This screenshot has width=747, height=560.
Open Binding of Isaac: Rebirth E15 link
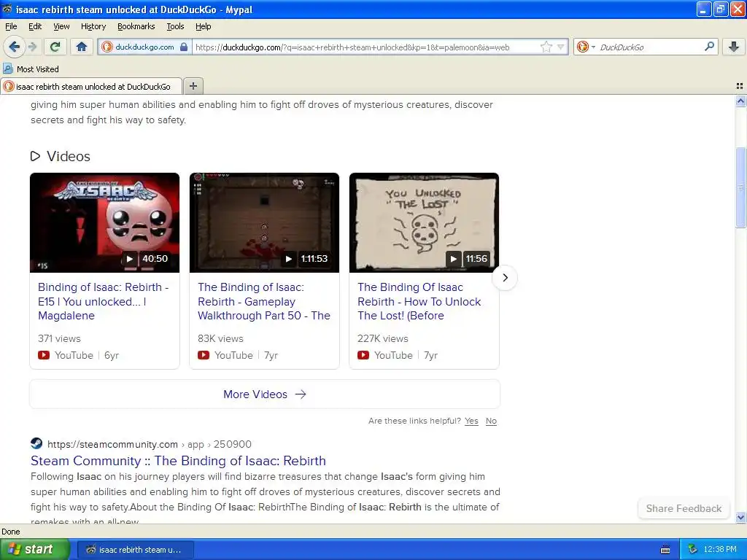(x=104, y=301)
